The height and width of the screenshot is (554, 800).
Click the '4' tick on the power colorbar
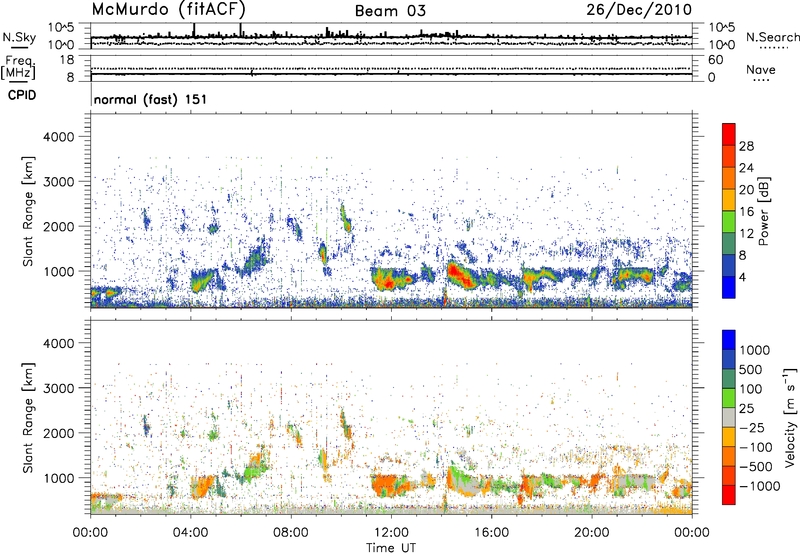tap(742, 278)
